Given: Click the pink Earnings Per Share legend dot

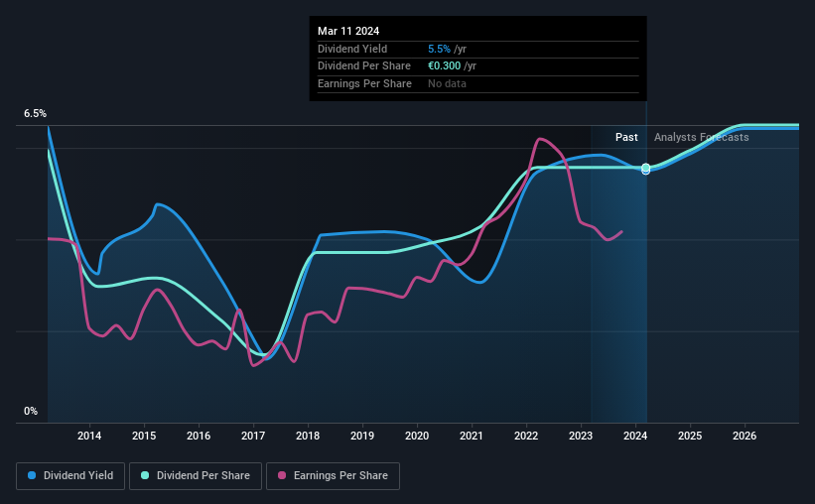Looking at the screenshot, I should coord(282,475).
